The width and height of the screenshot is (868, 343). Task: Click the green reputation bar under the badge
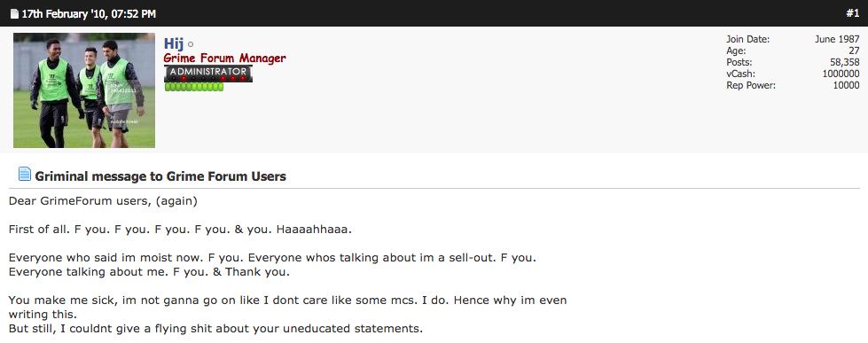click(x=194, y=87)
